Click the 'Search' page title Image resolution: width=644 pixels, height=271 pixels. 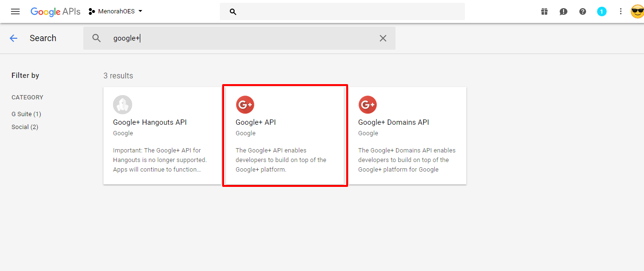point(43,38)
